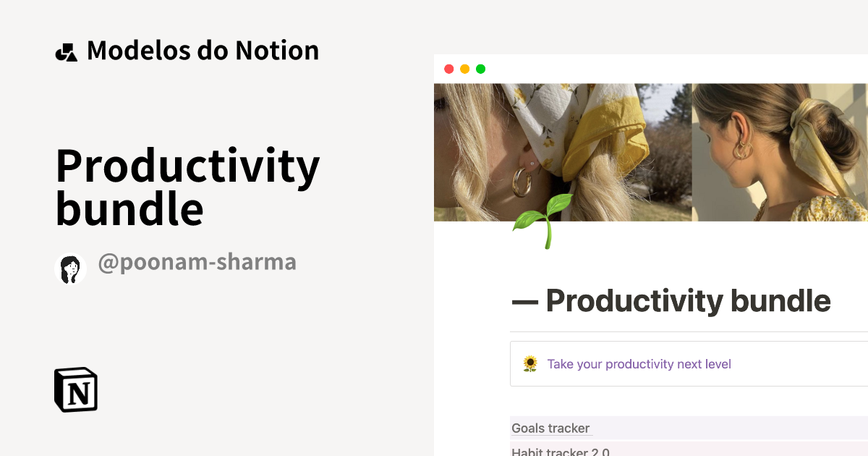Click the red window traffic light
Image resolution: width=868 pixels, height=456 pixels.
[x=448, y=69]
